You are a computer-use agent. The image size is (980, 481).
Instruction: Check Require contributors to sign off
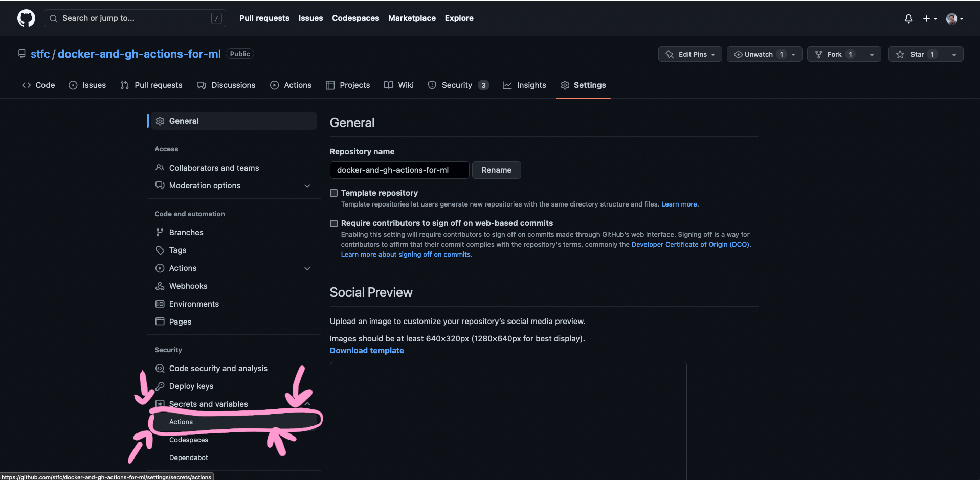333,223
